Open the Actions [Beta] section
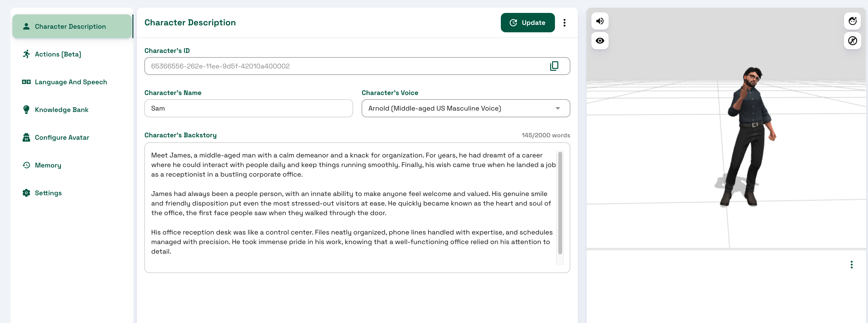The image size is (868, 323). coord(58,54)
